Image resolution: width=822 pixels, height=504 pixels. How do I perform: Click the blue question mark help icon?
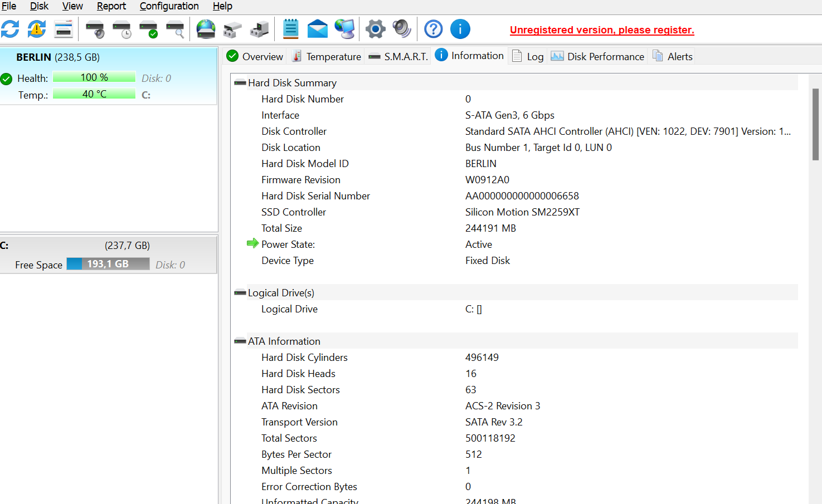click(433, 29)
